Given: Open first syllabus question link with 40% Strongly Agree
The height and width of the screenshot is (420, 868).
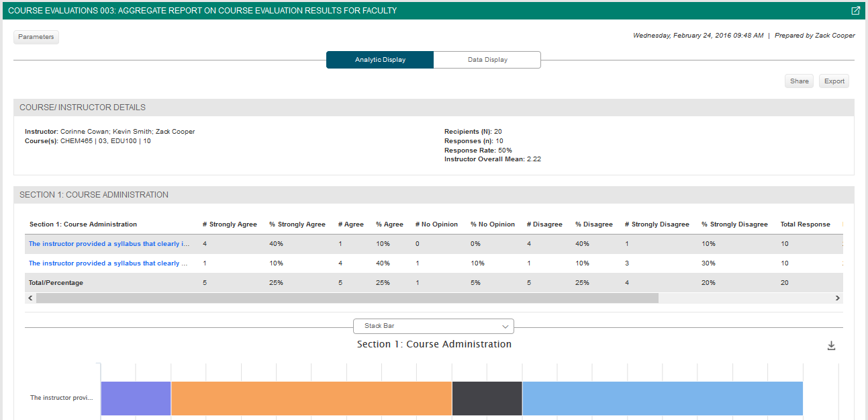Looking at the screenshot, I should tap(109, 244).
